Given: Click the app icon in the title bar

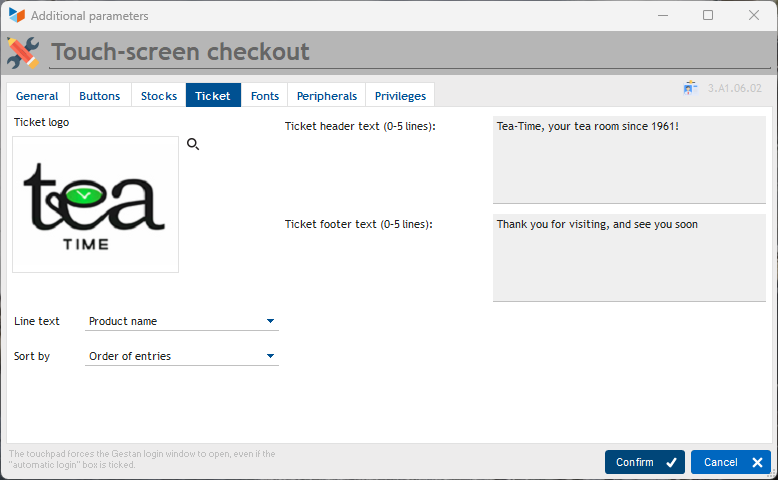Looking at the screenshot, I should (16, 15).
